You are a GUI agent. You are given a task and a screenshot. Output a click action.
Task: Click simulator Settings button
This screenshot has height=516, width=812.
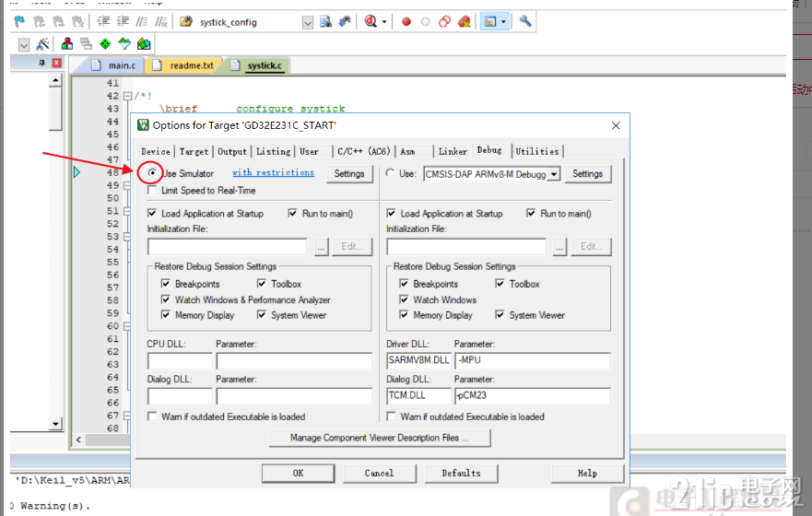[349, 174]
